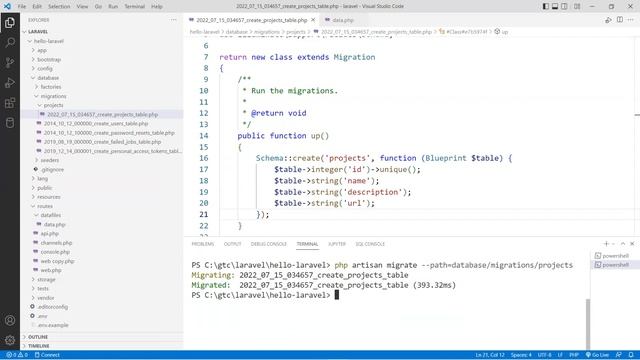Click the terminal vertical scrollbar
The width and height of the screenshot is (640, 360).
pos(588,324)
